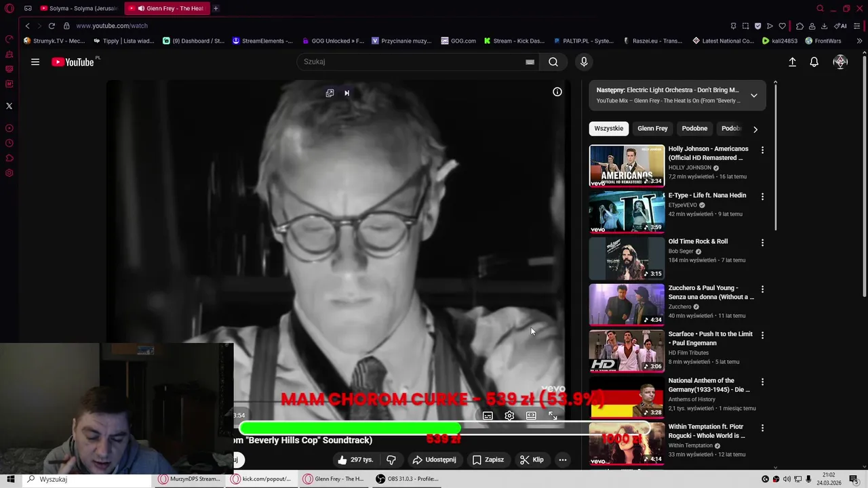This screenshot has width=868, height=488.
Task: Click the YouTube upload/create icon
Action: coord(792,62)
